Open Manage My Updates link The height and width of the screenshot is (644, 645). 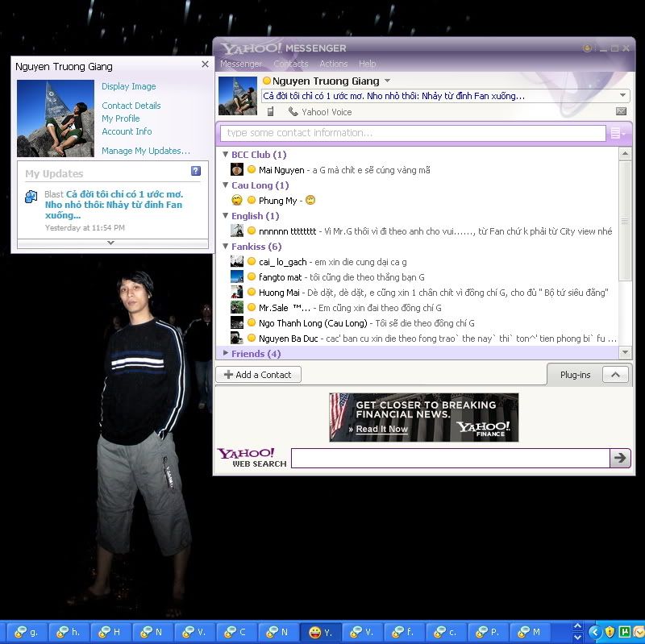click(146, 151)
